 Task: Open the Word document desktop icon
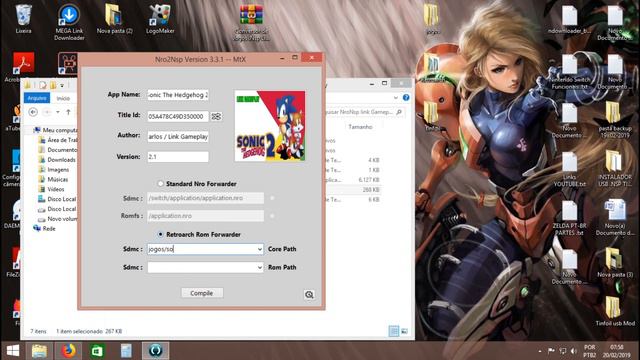click(615, 218)
